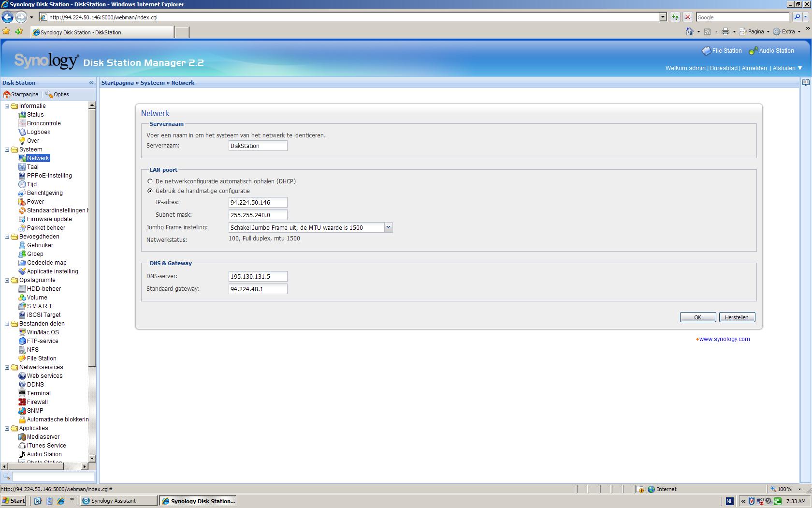Open the Status item icon in tree

(x=22, y=115)
